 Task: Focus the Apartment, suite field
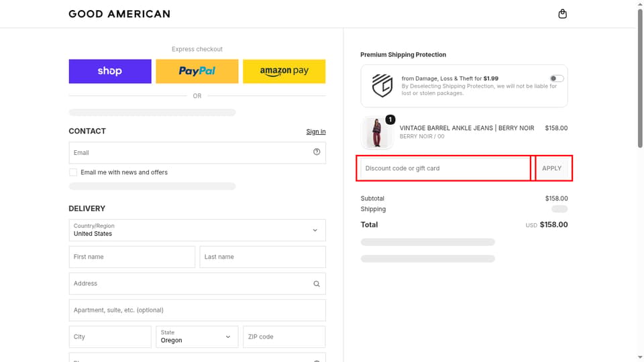coord(197,310)
